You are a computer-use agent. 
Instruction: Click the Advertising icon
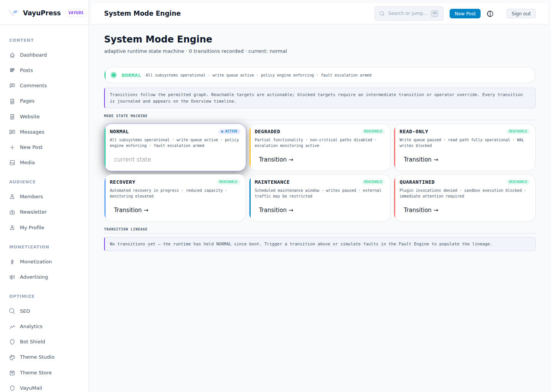click(x=12, y=277)
